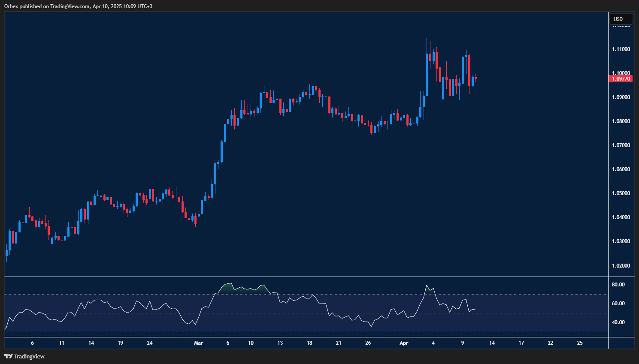Toggle the upper dashed RSI band line
Screen dimensions: 639x364
(x=300, y=295)
